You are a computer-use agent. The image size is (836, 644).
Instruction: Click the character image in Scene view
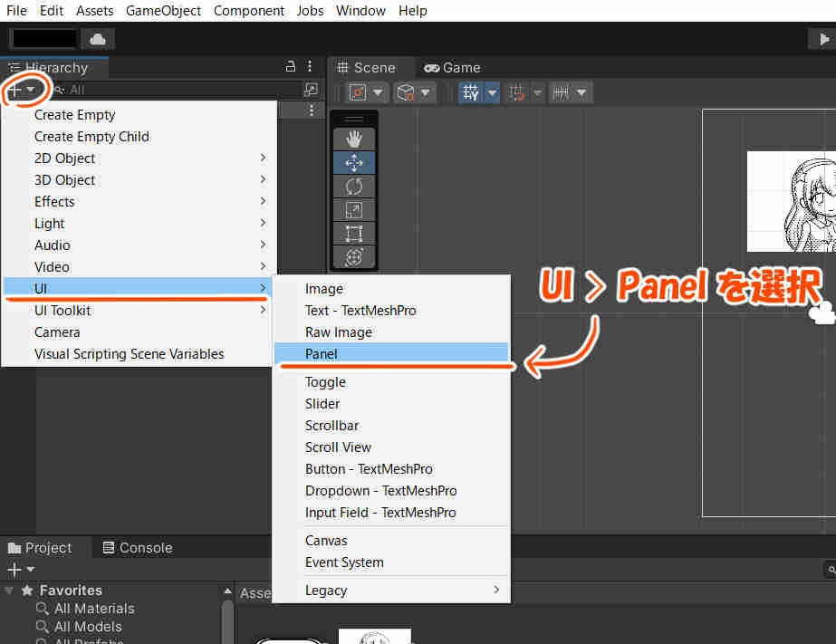(x=792, y=201)
